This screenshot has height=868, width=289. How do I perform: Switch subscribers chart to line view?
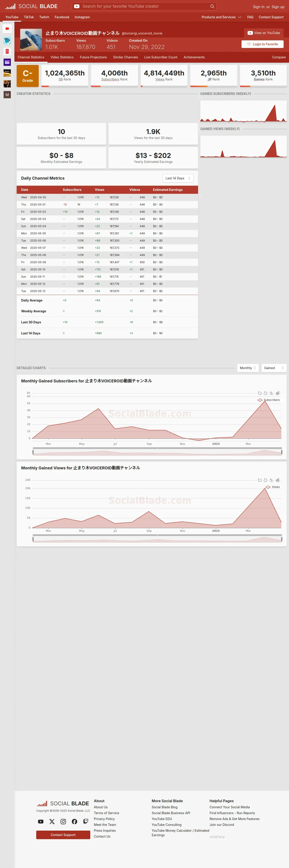(271, 393)
